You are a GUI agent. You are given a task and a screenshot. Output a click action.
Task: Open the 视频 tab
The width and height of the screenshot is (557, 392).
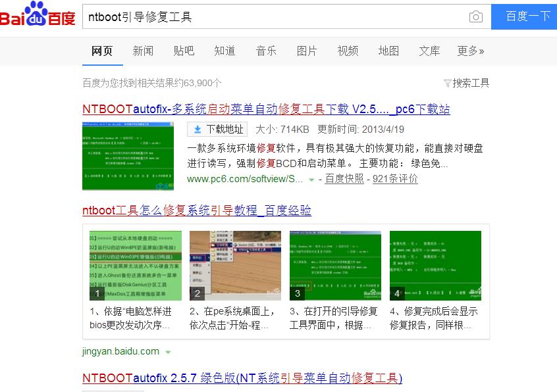tap(348, 50)
